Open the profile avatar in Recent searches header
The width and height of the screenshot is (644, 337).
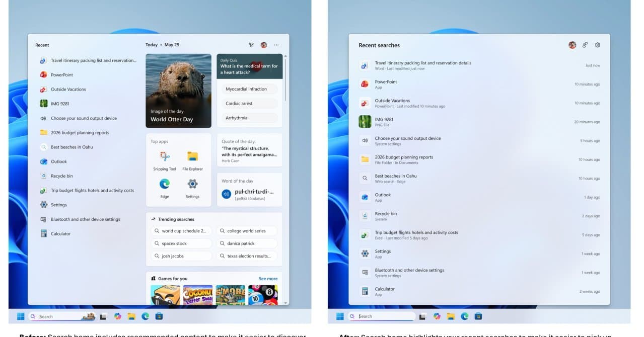click(572, 45)
